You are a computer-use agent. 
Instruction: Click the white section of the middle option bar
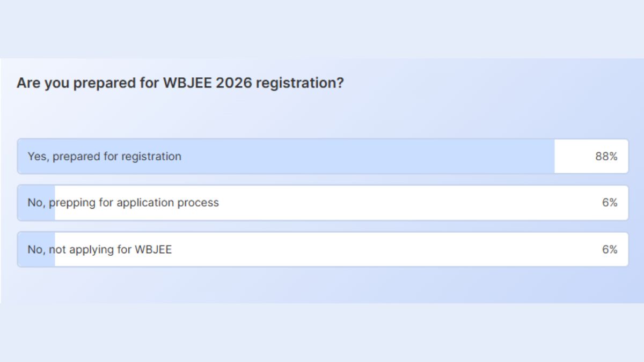(376, 203)
